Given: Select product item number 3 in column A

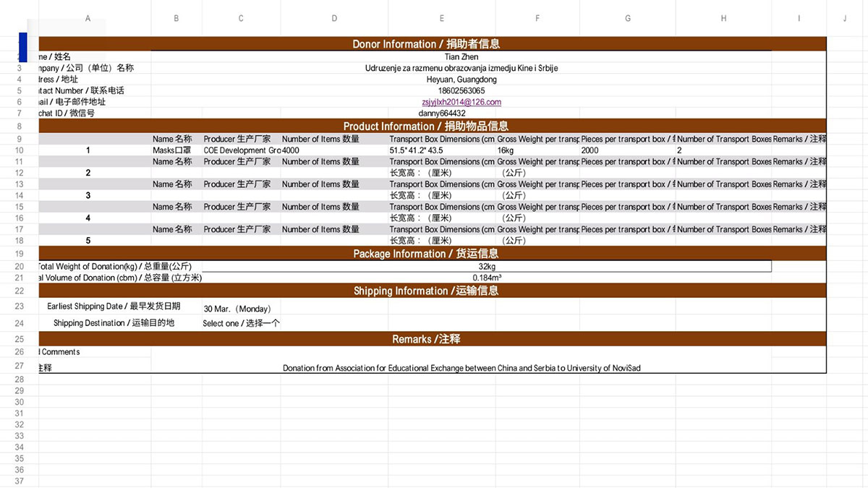Looking at the screenshot, I should click(88, 195).
